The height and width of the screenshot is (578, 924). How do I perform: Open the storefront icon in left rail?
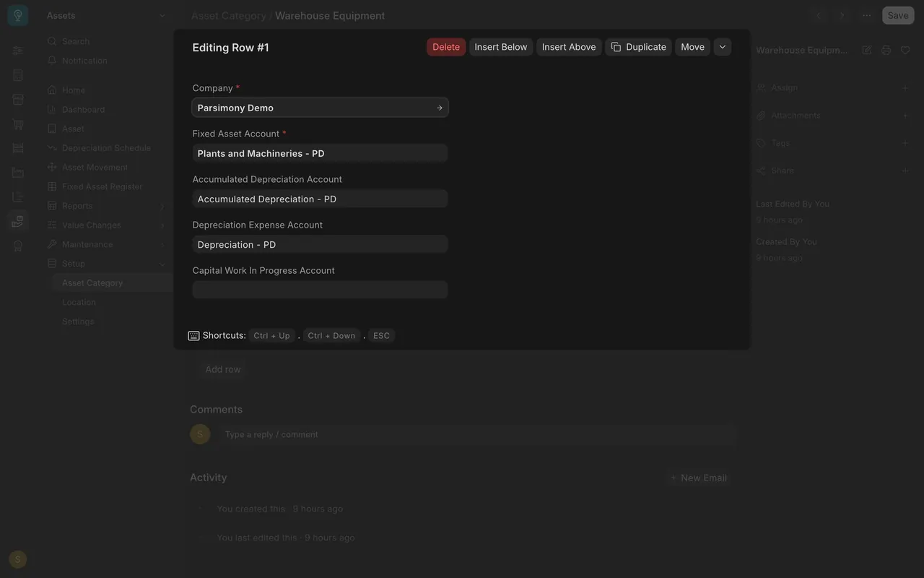(x=18, y=100)
